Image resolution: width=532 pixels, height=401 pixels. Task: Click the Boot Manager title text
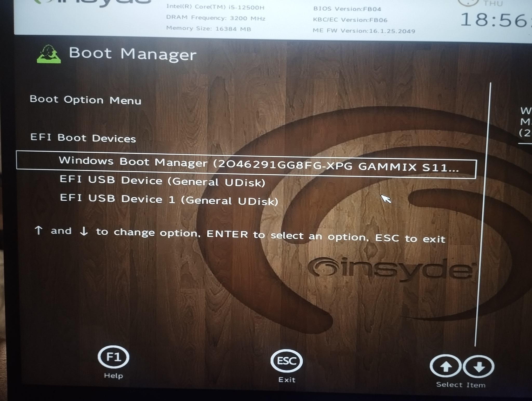[132, 54]
